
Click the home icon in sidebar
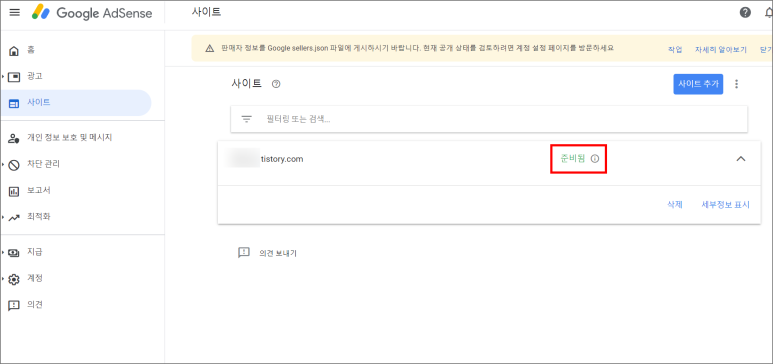coord(14,50)
